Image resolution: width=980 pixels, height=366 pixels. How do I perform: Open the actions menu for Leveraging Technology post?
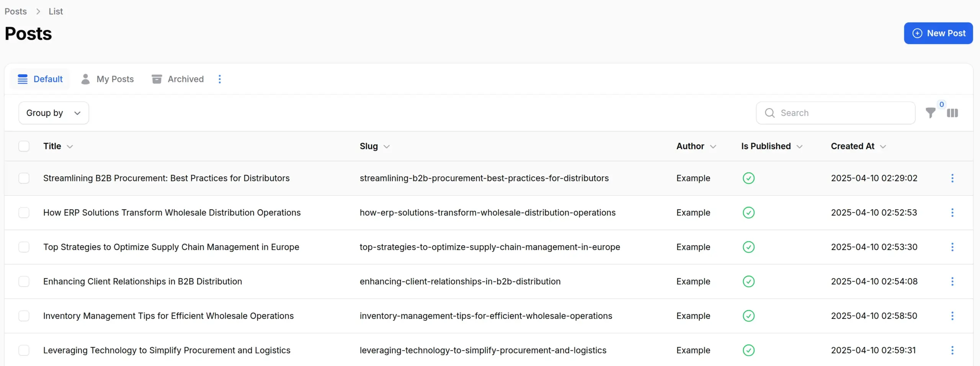(952, 350)
